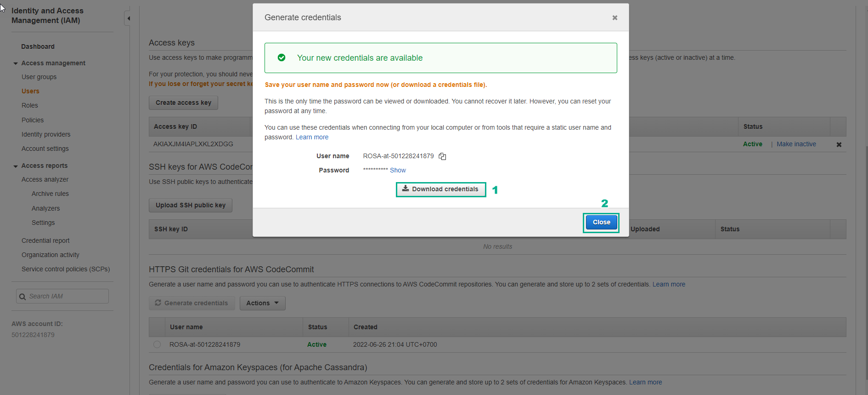Click Make inactive for the access key

point(796,144)
